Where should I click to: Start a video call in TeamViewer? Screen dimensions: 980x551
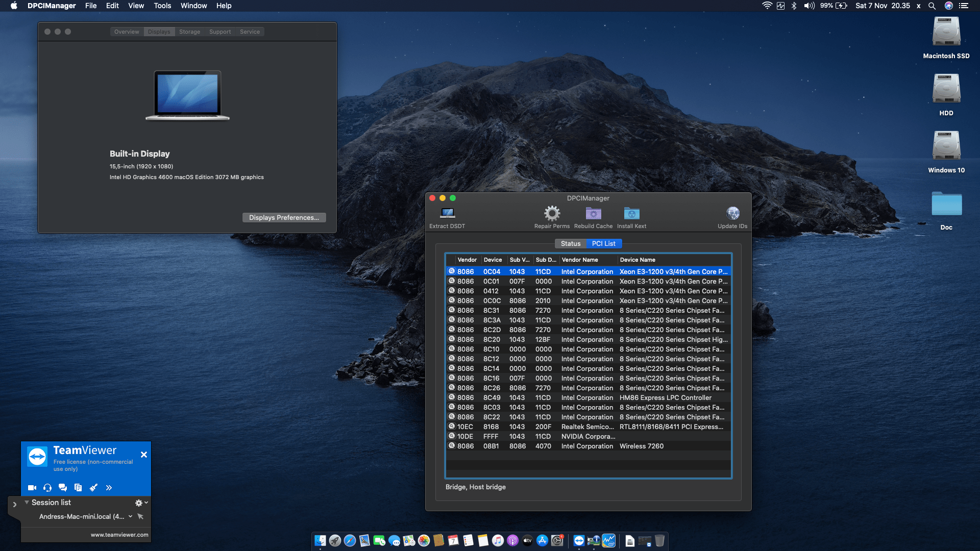pyautogui.click(x=32, y=488)
